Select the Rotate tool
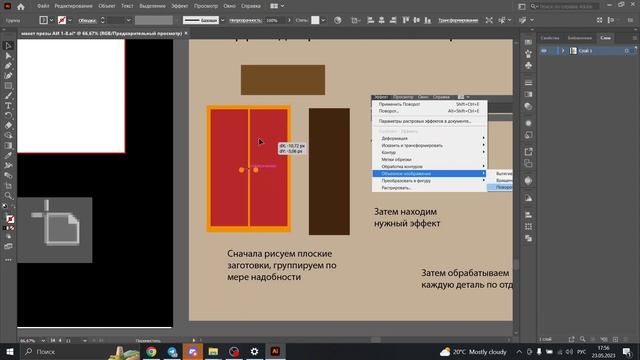Screen dimensions: 640x360 [8, 116]
